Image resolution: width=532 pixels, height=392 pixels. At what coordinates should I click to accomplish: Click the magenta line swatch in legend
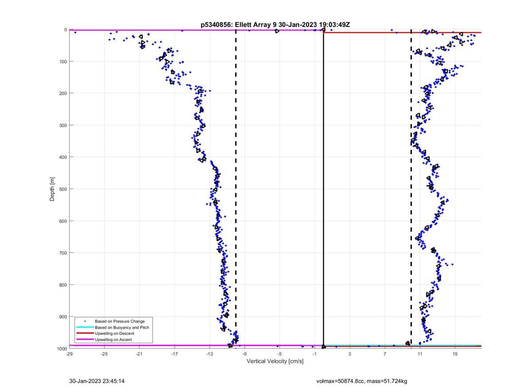[85, 340]
